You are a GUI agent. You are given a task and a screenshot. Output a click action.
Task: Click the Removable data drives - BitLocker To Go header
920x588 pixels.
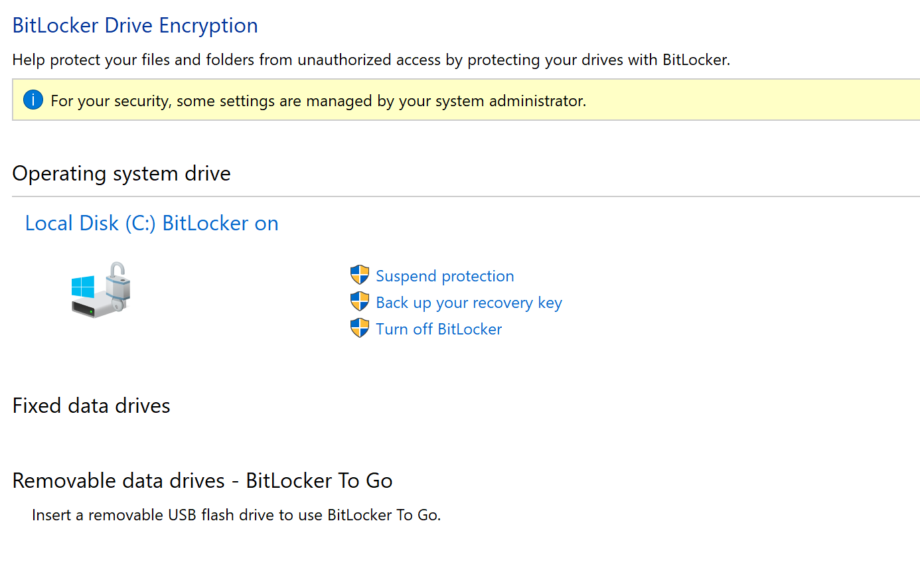point(202,480)
